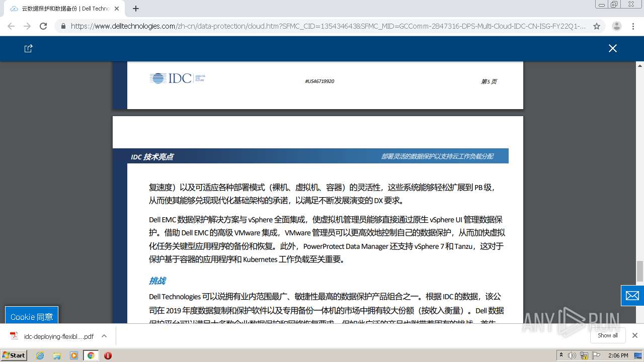The width and height of the screenshot is (644, 362).
Task: Click the email contact envelope button
Action: pos(632,296)
